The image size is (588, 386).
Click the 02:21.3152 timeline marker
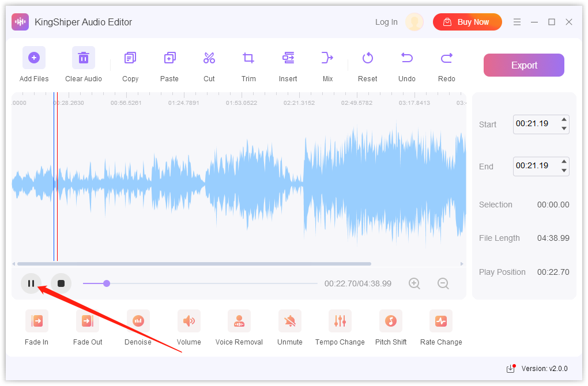[299, 103]
